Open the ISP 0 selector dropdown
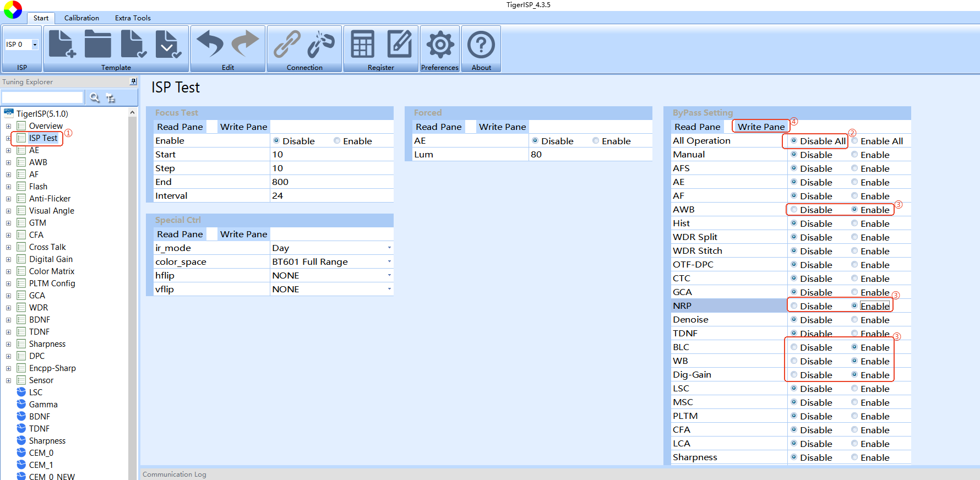The image size is (980, 480). click(x=35, y=45)
